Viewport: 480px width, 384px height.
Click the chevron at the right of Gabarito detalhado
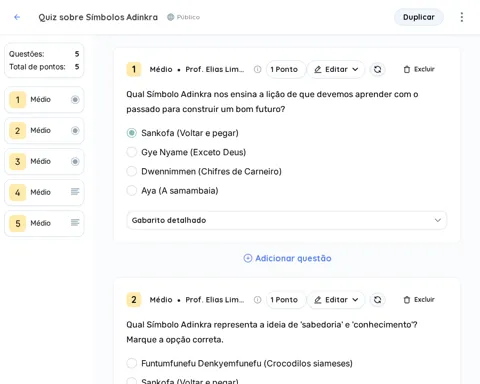click(x=438, y=220)
